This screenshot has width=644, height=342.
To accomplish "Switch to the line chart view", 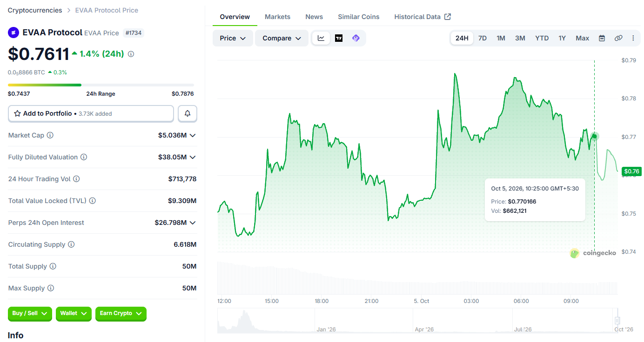I will click(321, 38).
